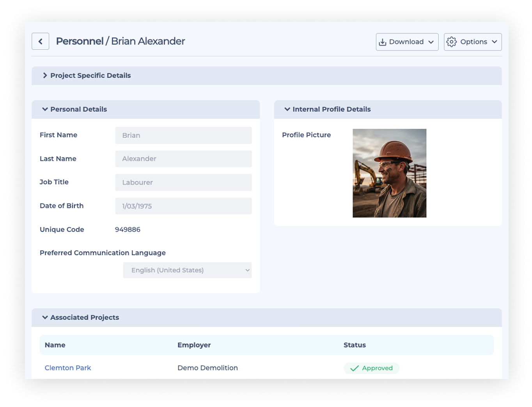Open the Options dropdown
Screen dimensions: 532x407
pos(473,42)
